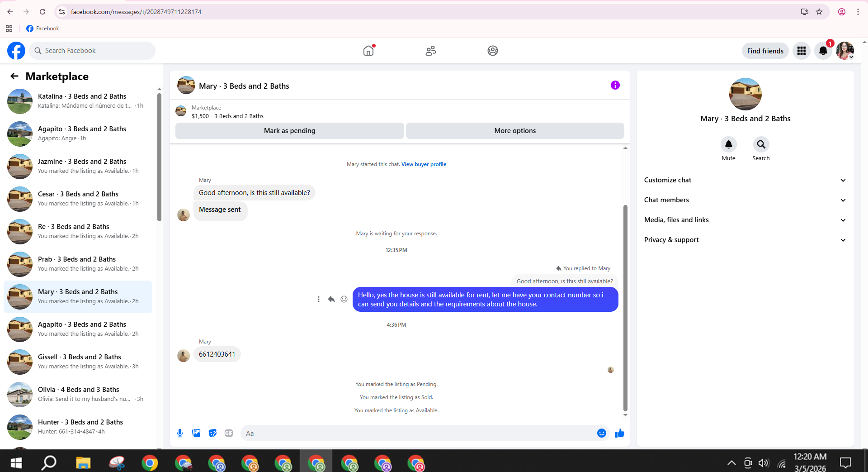
Task: Click Find friends button
Action: pyautogui.click(x=765, y=51)
